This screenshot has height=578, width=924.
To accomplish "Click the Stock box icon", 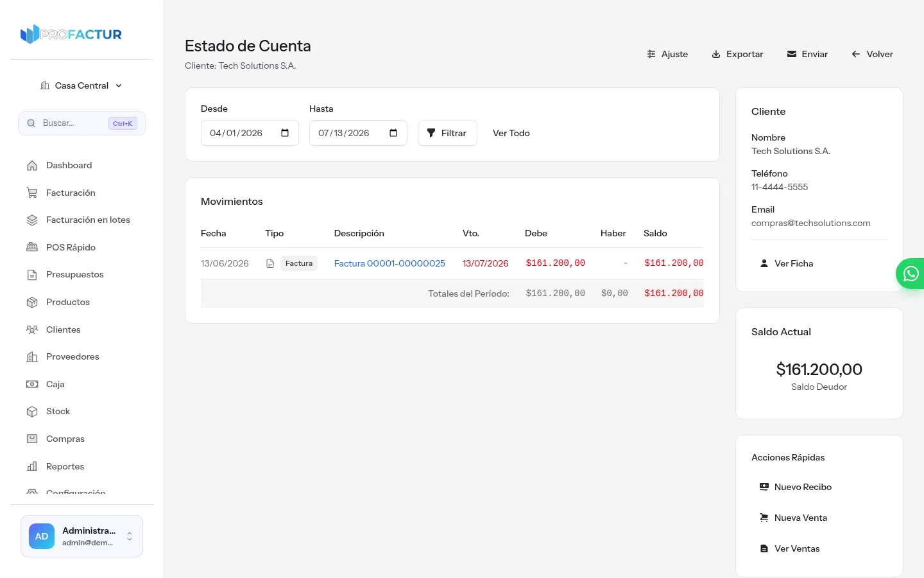I will (x=32, y=412).
